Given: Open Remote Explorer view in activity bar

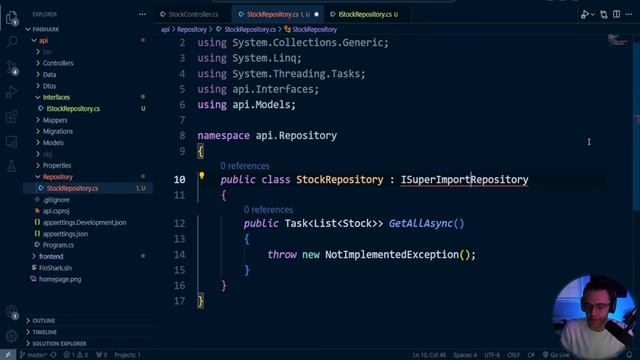Looking at the screenshot, I should click(x=11, y=142).
